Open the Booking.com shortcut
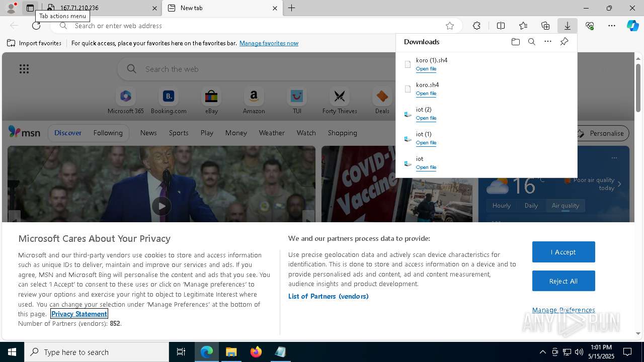This screenshot has width=644, height=362. (x=169, y=101)
